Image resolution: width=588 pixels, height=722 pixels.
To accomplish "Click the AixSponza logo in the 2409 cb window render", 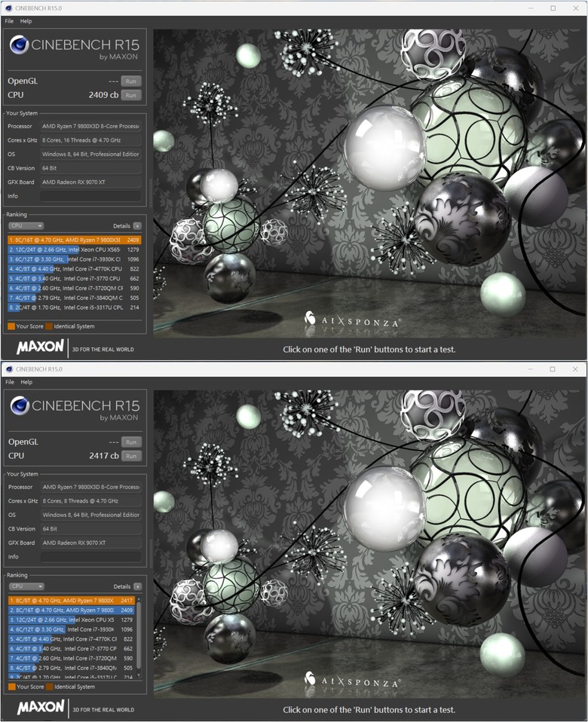I will click(x=352, y=320).
